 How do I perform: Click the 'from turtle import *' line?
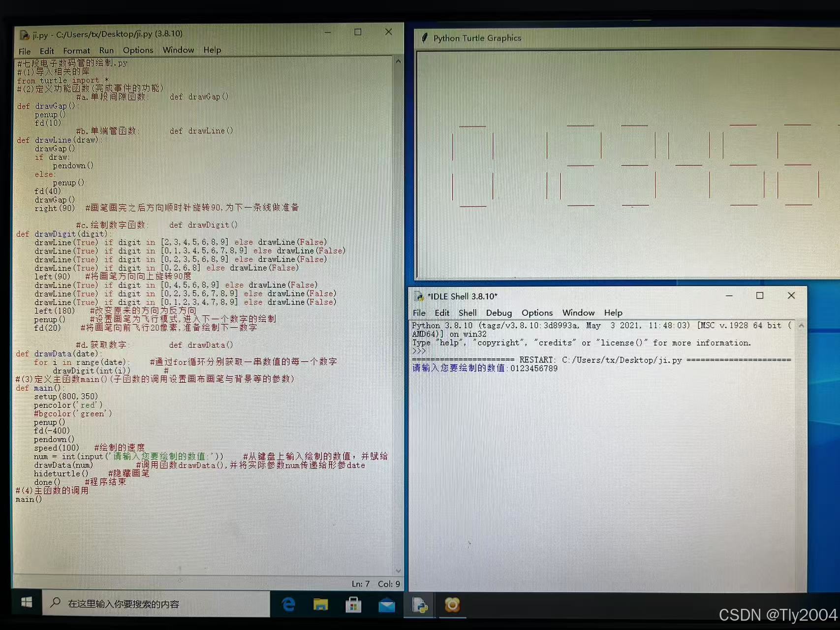62,80
